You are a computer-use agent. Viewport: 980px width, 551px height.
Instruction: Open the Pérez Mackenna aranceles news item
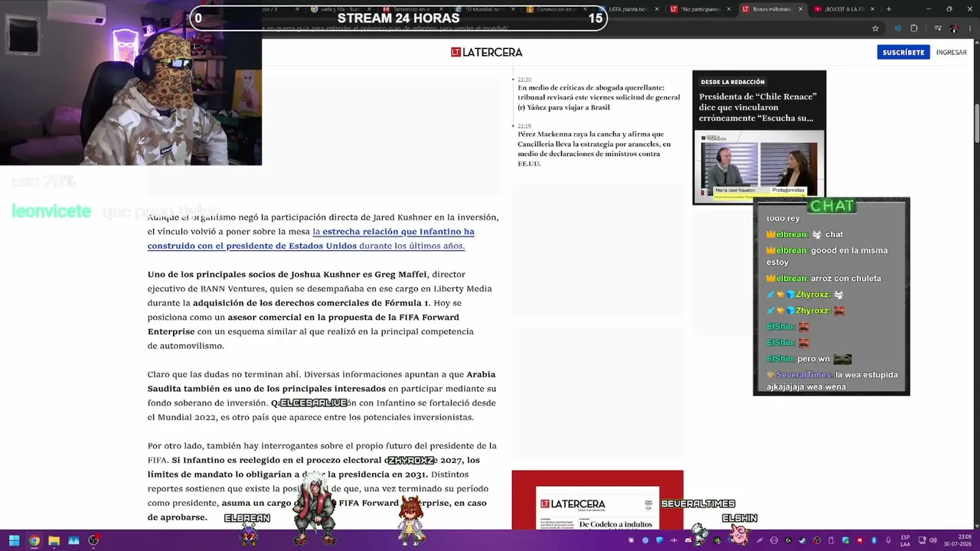pyautogui.click(x=594, y=148)
